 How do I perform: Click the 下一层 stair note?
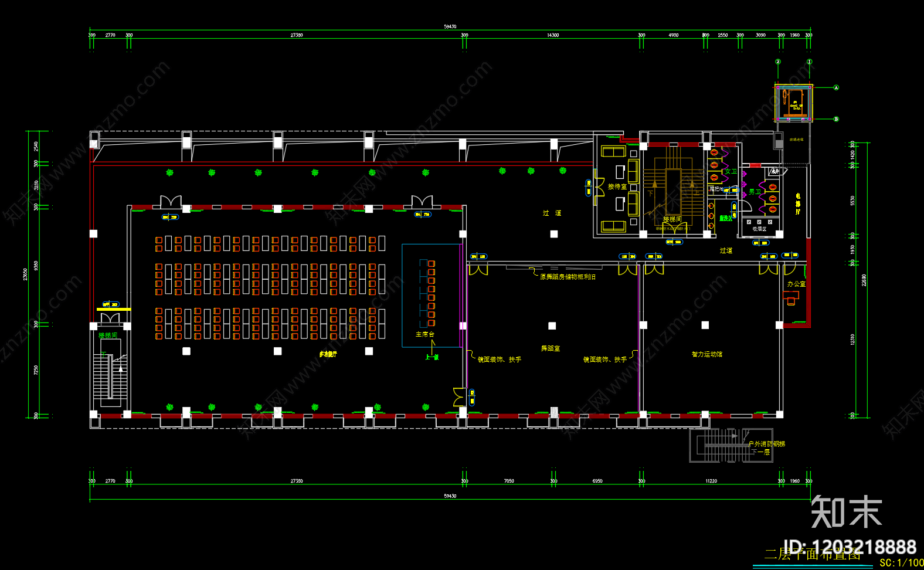(760, 452)
